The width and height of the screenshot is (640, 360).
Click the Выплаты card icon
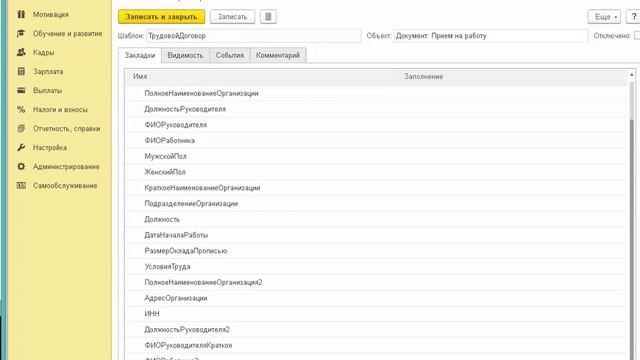point(21,90)
